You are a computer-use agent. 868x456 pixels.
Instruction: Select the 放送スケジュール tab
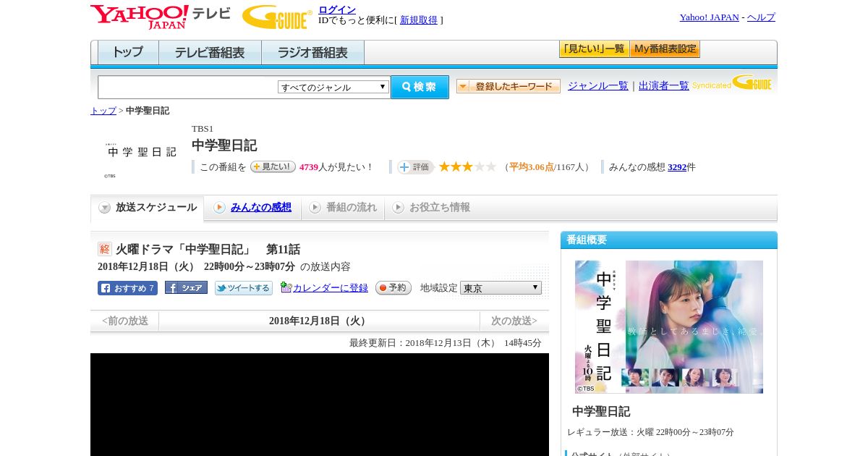(x=148, y=208)
